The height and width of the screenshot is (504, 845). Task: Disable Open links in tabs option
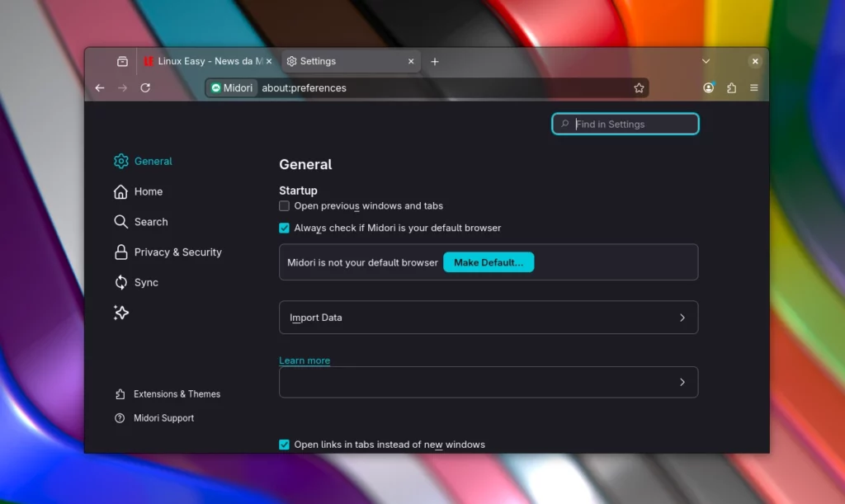click(x=284, y=444)
